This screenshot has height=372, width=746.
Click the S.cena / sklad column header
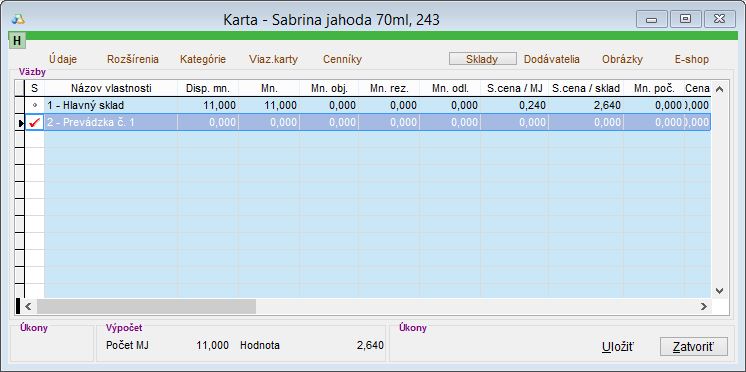(586, 88)
